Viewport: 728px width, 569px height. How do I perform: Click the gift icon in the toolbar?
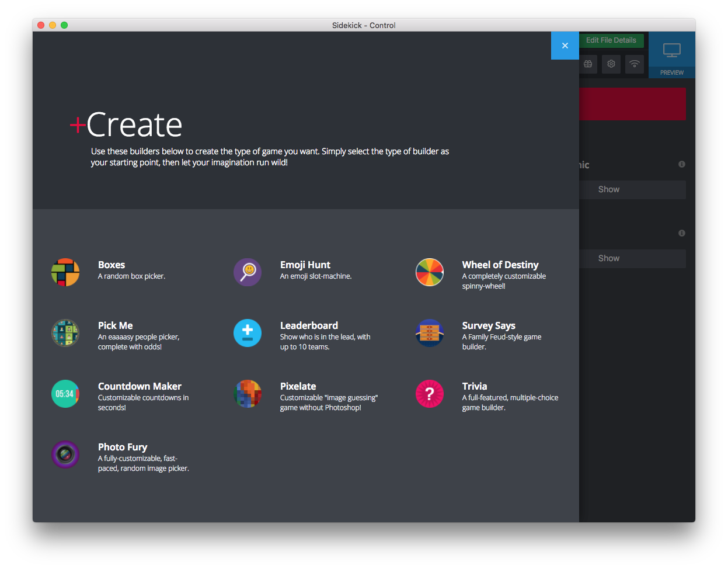588,64
